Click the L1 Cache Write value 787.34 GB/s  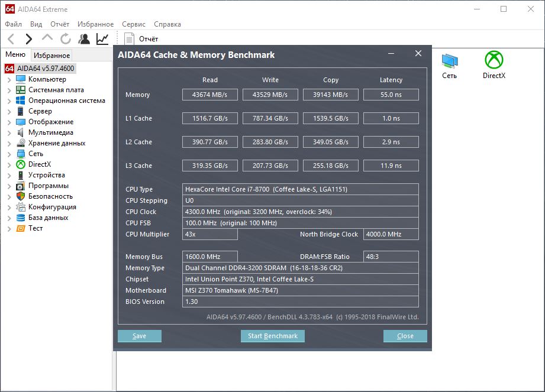coord(270,118)
